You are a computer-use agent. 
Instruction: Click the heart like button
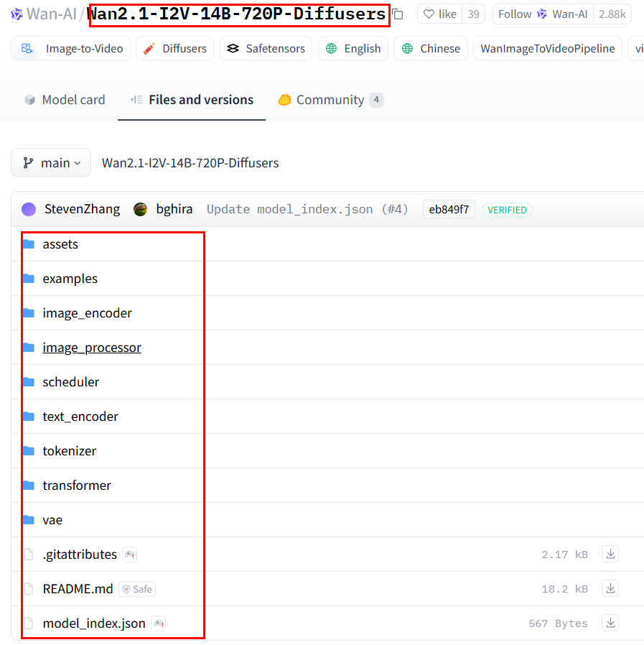[x=439, y=14]
